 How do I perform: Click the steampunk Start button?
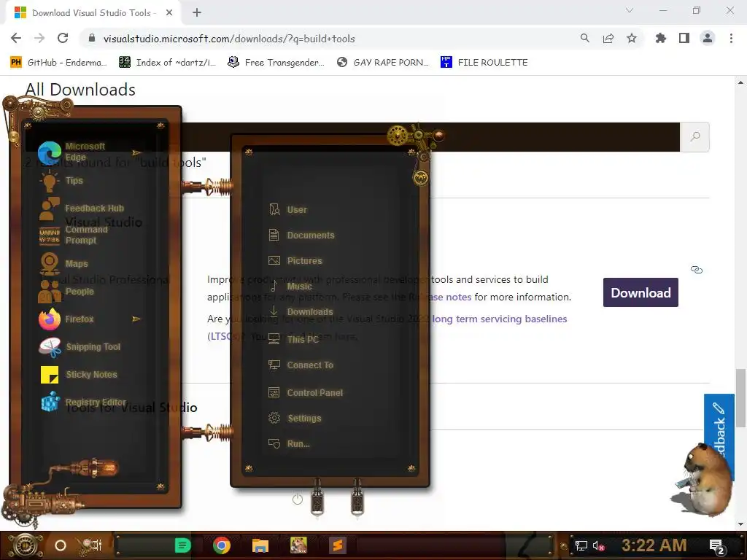click(x=25, y=545)
